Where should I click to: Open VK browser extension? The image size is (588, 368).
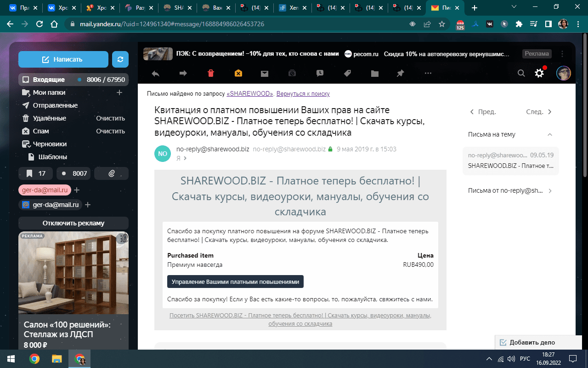(490, 24)
